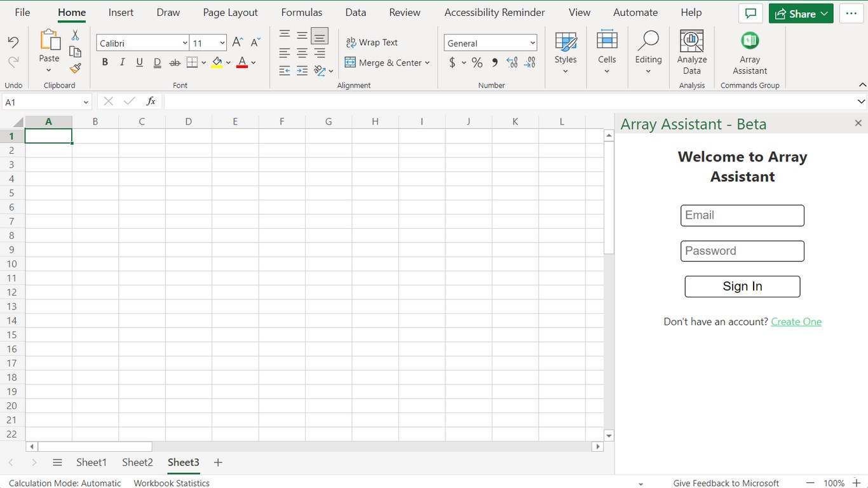Screen dimensions: 868x488
Task: Click Increase Decimal icon
Action: [x=512, y=62]
